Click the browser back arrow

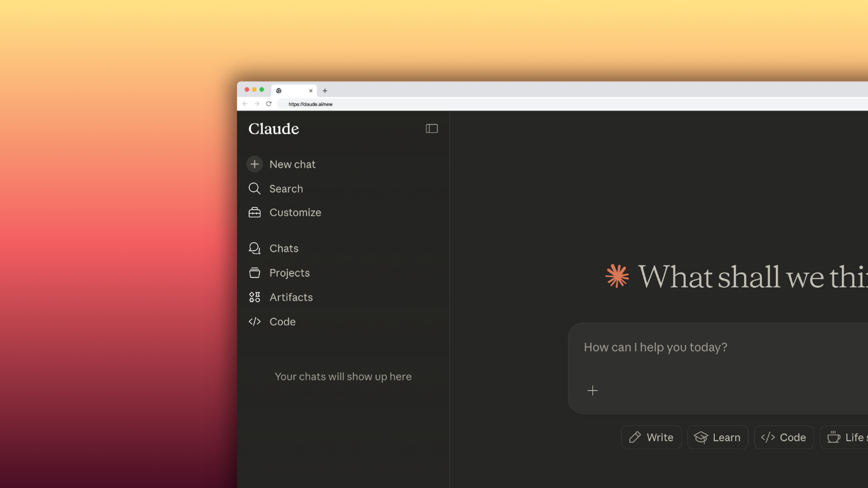[x=245, y=104]
